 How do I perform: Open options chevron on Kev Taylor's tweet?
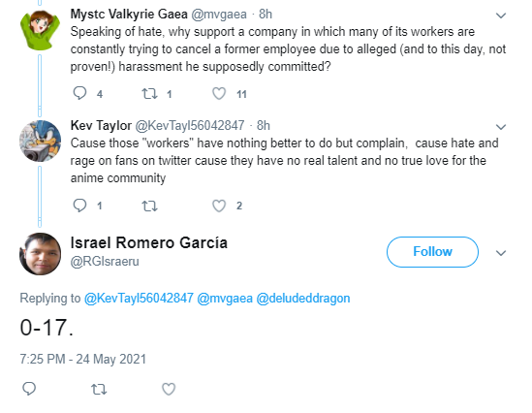pyautogui.click(x=501, y=127)
